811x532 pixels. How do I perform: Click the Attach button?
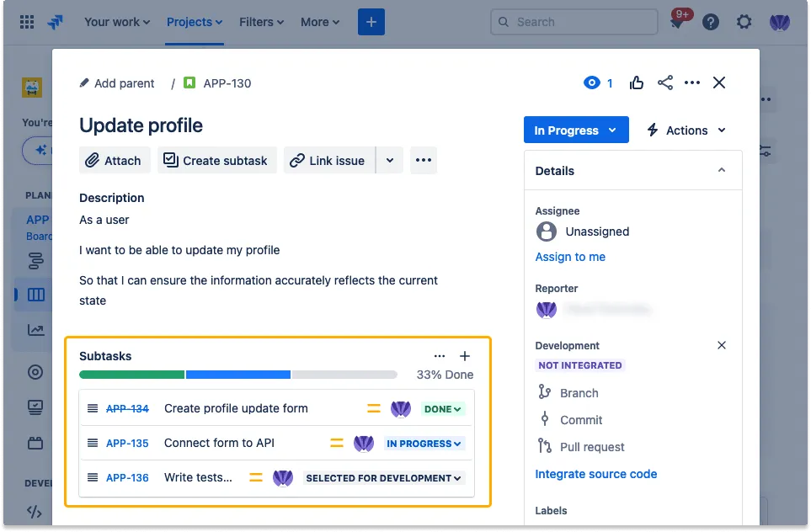(x=115, y=160)
